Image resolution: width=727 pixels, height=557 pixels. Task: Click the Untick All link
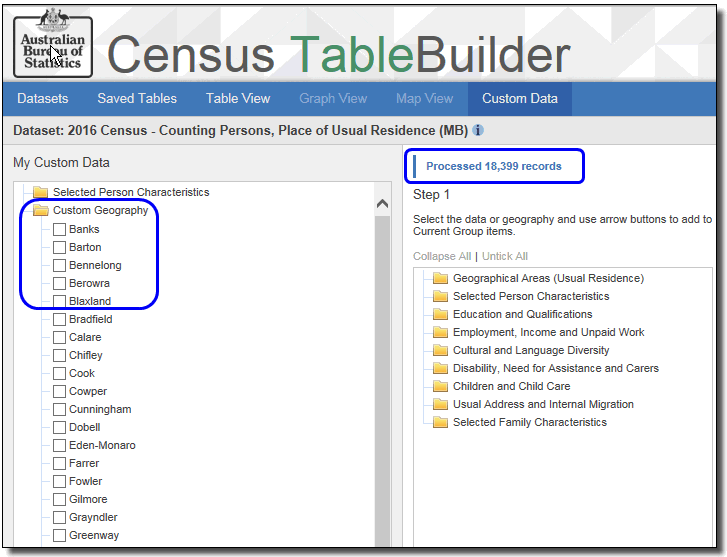(505, 257)
